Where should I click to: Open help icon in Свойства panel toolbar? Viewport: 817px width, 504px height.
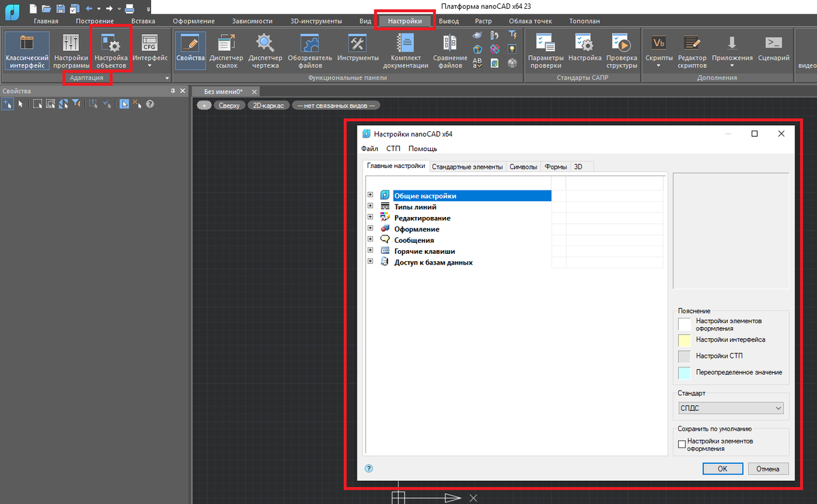click(150, 104)
